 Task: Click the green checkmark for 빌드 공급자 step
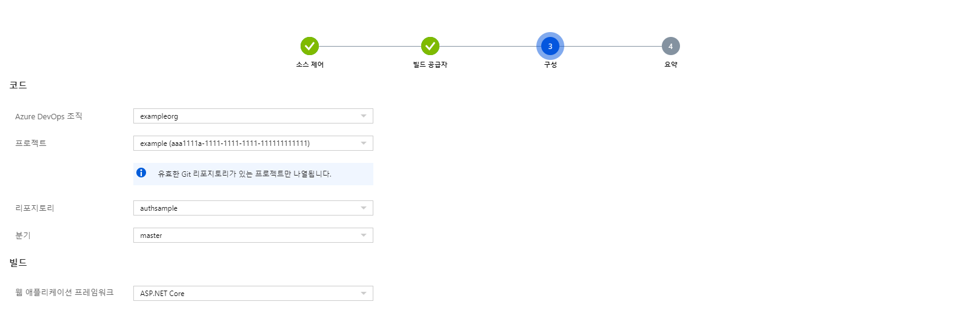430,46
